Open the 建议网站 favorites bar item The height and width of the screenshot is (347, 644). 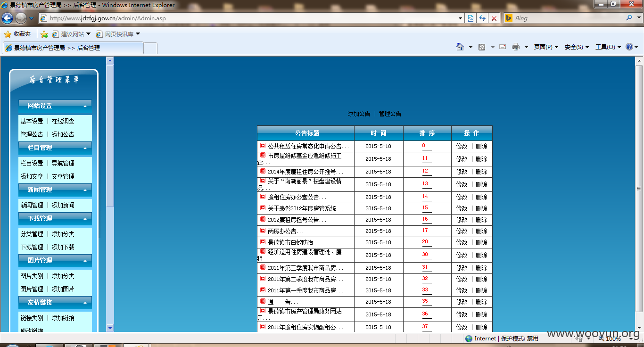pyautogui.click(x=71, y=34)
